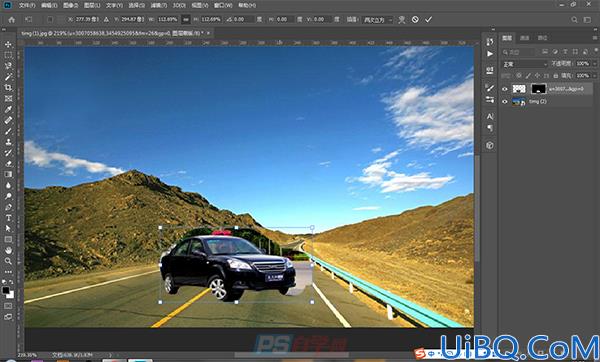Screen dimensions: 600x362
Task: Click the Home icon in options bar
Action: coord(12,20)
